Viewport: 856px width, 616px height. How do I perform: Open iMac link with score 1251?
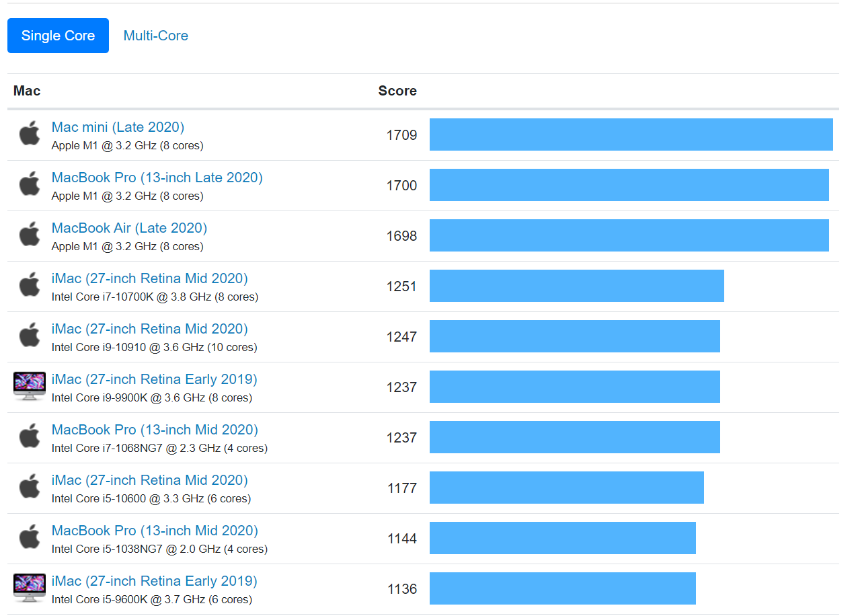click(149, 278)
